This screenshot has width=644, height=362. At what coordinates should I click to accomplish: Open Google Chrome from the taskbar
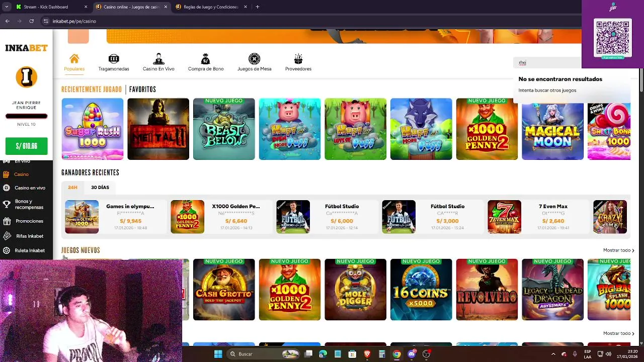pyautogui.click(x=396, y=354)
